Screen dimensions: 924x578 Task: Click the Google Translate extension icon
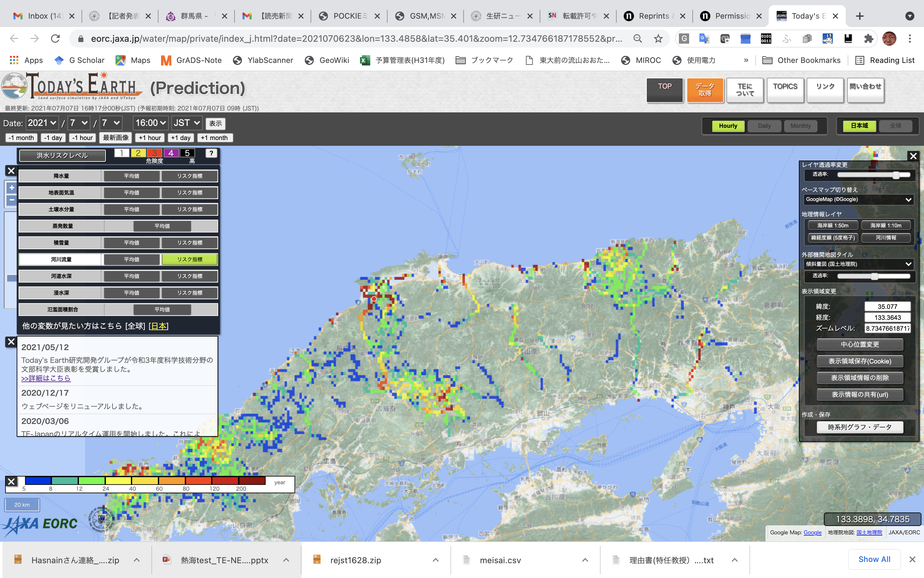coord(704,38)
